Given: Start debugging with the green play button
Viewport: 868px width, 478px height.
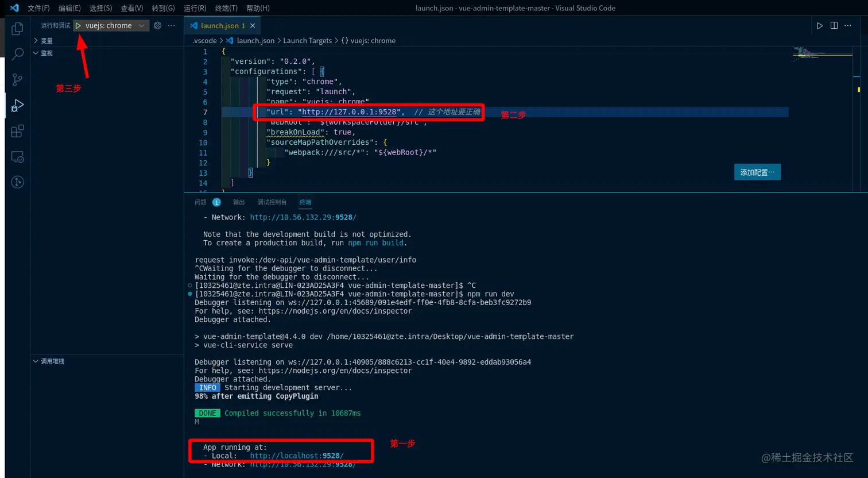Looking at the screenshot, I should (x=78, y=26).
